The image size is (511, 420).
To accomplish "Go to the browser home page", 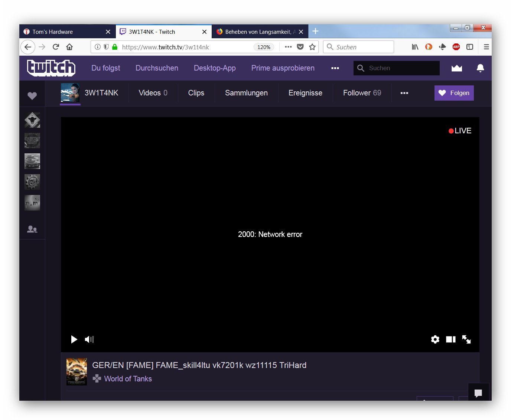I will tap(69, 47).
